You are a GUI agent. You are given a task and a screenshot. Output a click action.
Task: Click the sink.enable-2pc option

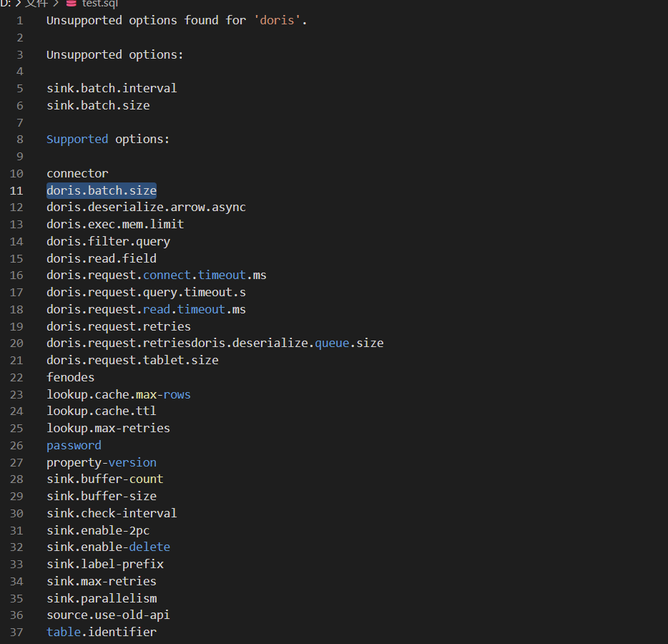pyautogui.click(x=98, y=530)
